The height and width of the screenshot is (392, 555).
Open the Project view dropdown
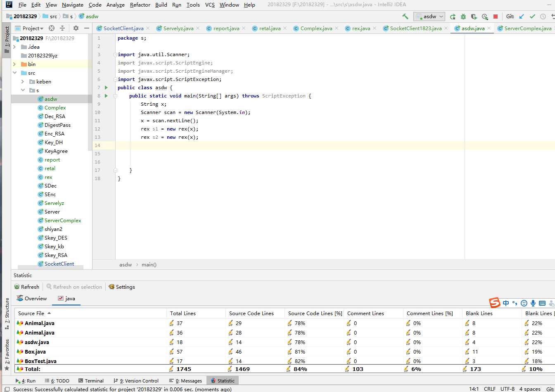click(x=30, y=28)
